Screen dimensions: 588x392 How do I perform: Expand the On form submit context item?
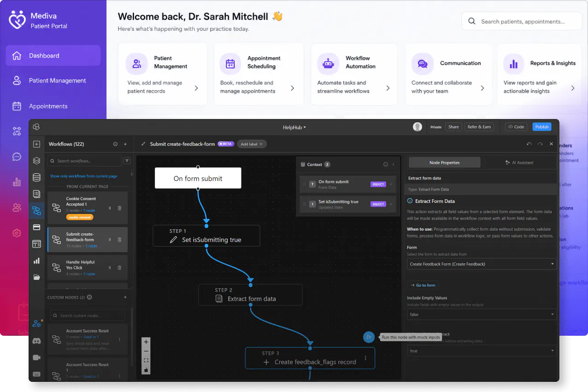tap(391, 184)
